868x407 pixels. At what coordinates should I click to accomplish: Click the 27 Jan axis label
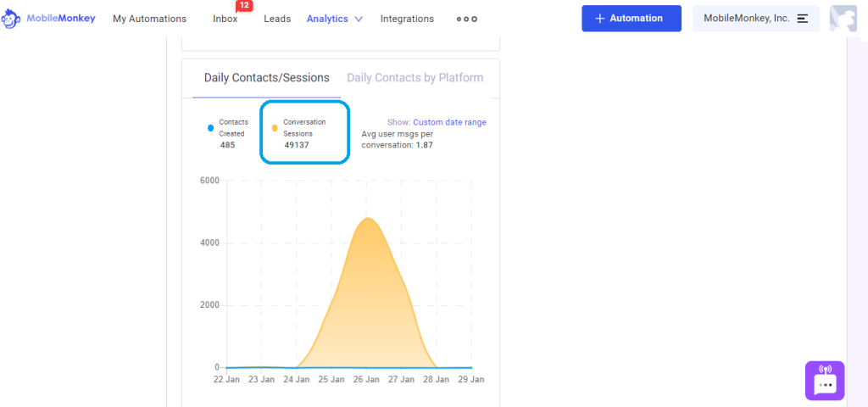point(401,380)
